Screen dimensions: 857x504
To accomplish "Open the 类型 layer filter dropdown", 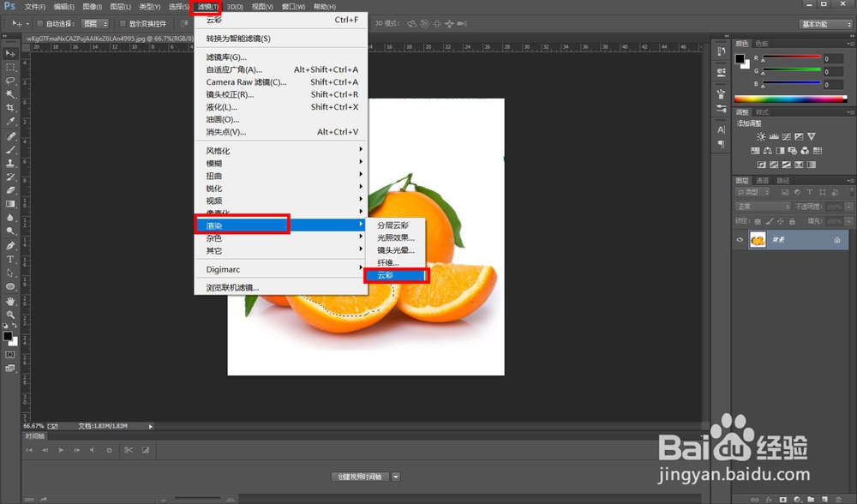I will tap(752, 192).
